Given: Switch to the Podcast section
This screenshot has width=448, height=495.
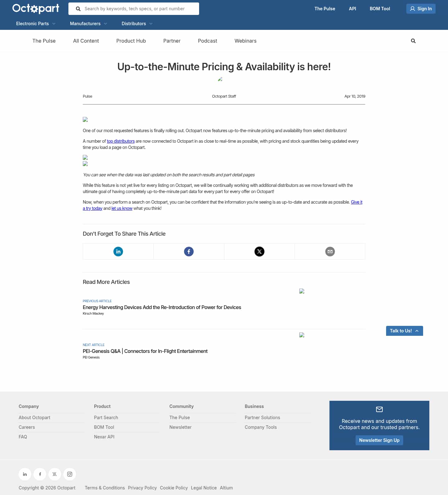Looking at the screenshot, I should pyautogui.click(x=207, y=41).
